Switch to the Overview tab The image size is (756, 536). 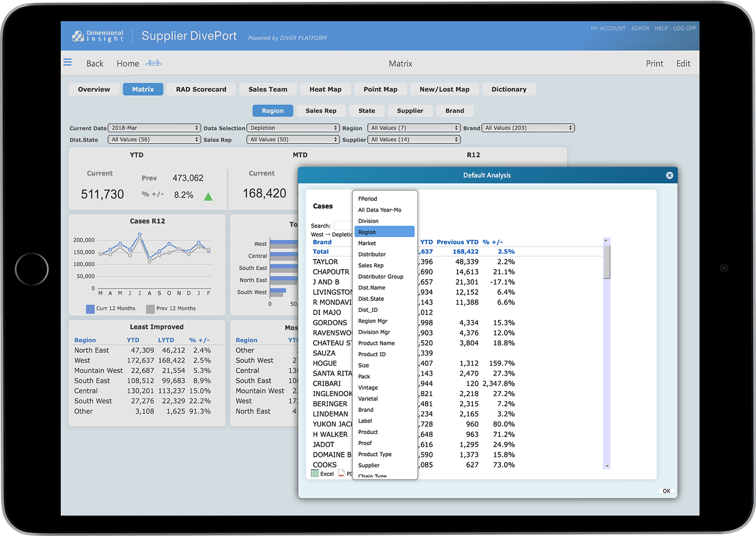click(x=94, y=90)
